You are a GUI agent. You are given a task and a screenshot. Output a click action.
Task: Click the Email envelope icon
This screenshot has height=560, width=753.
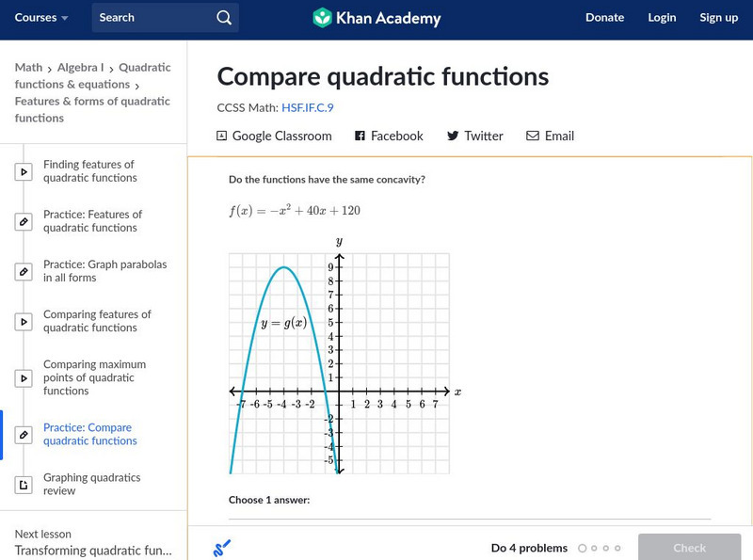[533, 136]
